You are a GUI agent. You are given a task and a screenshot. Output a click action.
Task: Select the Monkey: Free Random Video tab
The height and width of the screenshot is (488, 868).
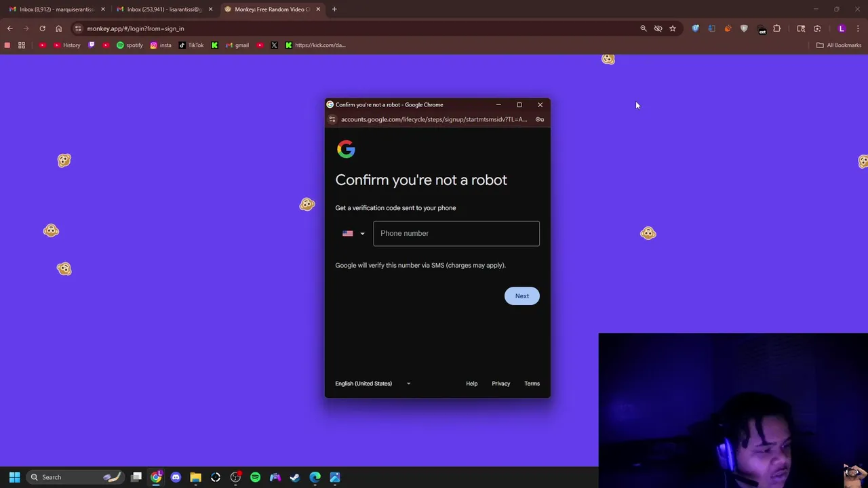point(273,9)
